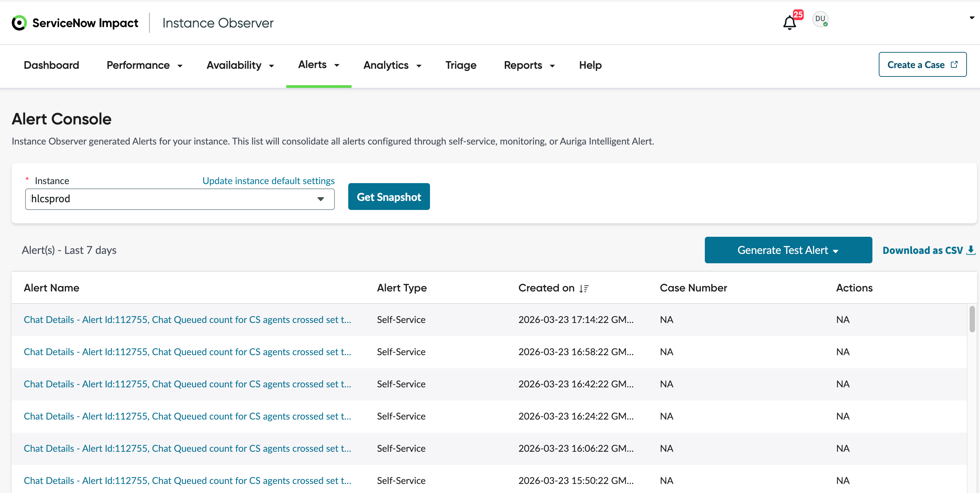
Task: Click the 2026-03-23 17:14:22 timestamp cell
Action: click(x=575, y=319)
